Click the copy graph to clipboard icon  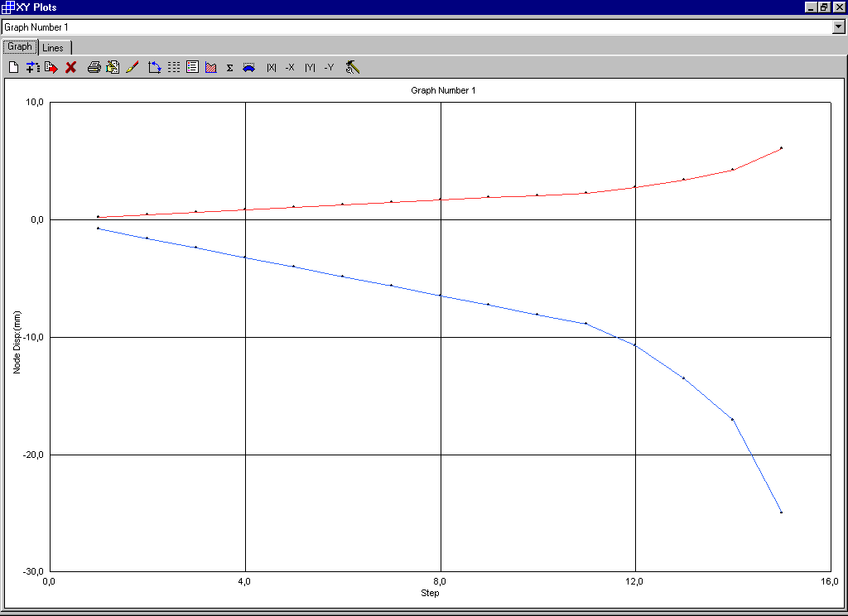click(x=113, y=67)
